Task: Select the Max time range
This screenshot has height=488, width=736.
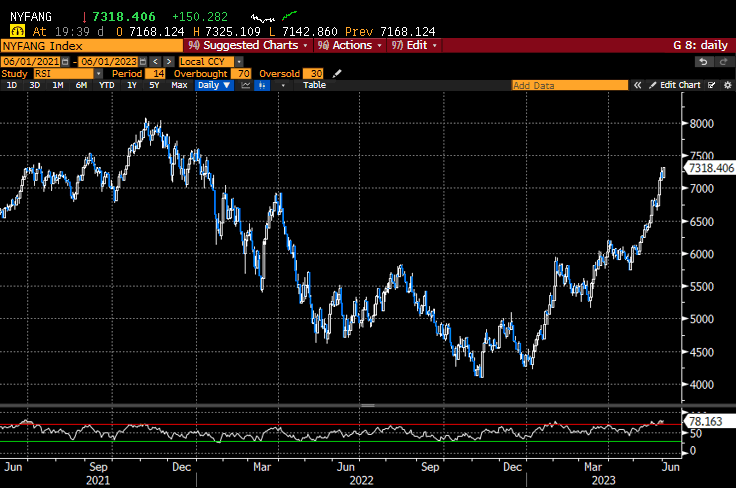Action: 179,85
